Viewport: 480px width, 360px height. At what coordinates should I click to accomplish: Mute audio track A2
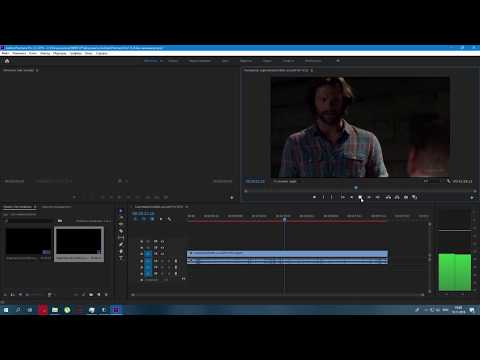[x=162, y=267]
